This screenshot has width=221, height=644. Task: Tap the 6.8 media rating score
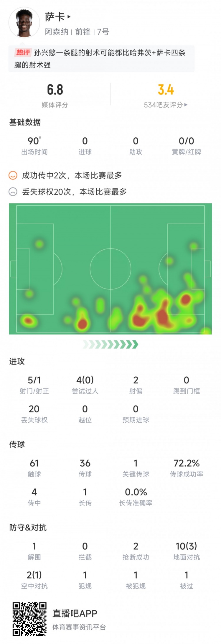pos(55,90)
